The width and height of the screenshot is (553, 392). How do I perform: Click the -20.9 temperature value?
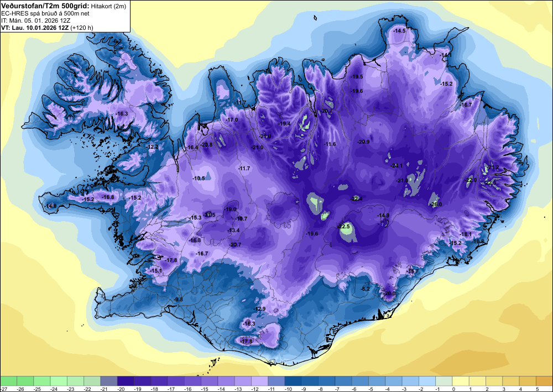[x=363, y=142]
